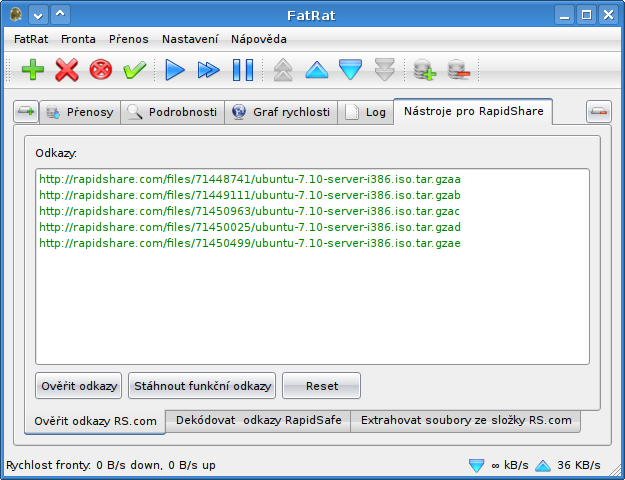This screenshot has height=480, width=625.
Task: Open the FatRat menu
Action: [31, 39]
